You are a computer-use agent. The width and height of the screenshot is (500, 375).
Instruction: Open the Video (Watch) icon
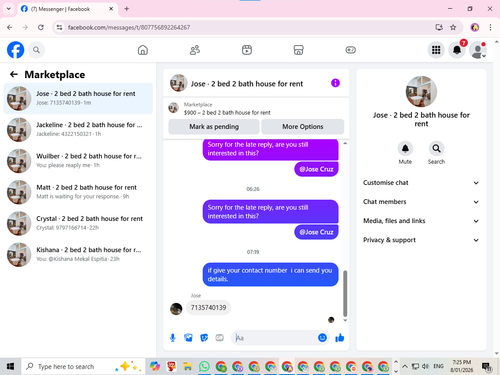click(247, 50)
